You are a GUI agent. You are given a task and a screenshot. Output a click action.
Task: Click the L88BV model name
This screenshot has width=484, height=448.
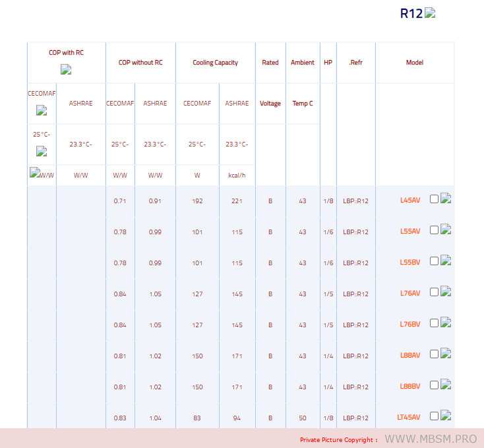pyautogui.click(x=409, y=387)
